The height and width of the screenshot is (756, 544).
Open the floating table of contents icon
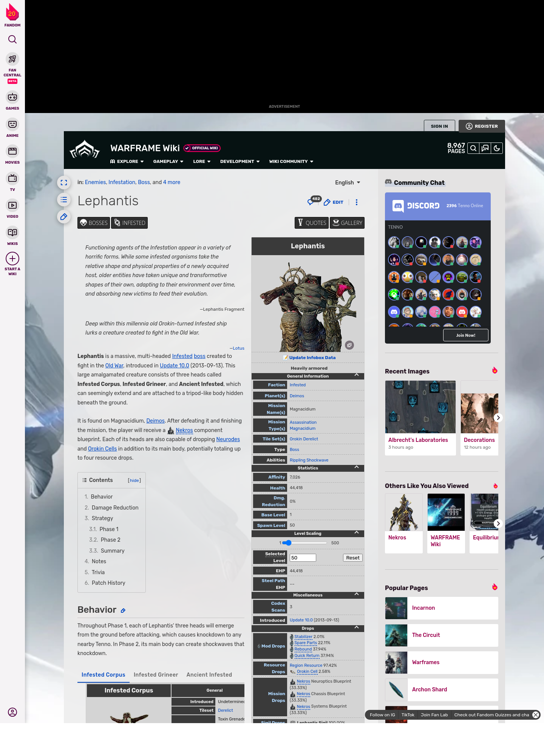(64, 200)
